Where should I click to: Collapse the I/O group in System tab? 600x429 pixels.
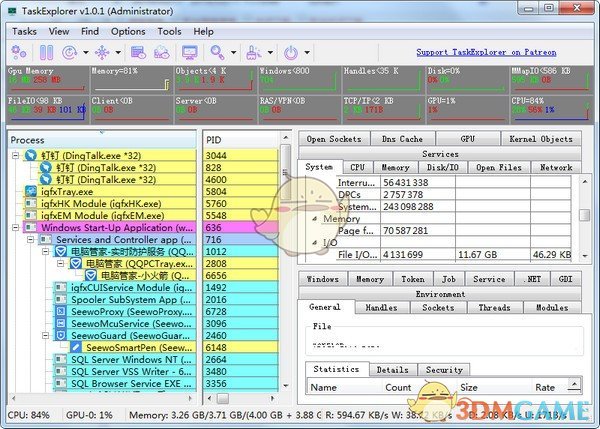pyautogui.click(x=315, y=243)
